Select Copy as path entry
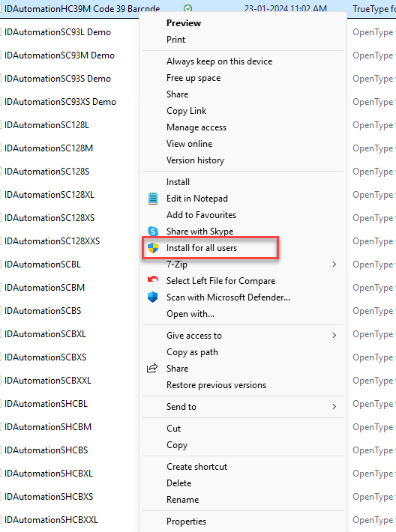This screenshot has width=396, height=532. 192,352
